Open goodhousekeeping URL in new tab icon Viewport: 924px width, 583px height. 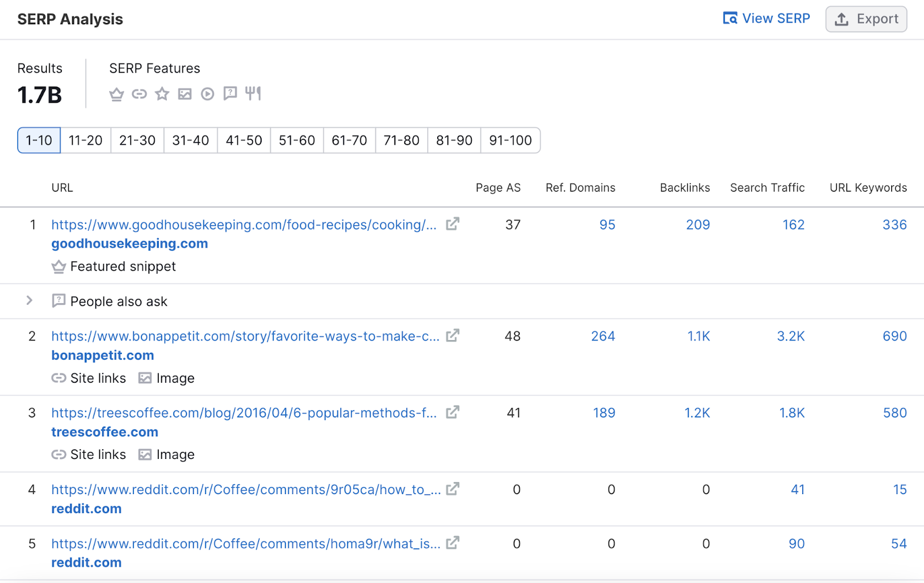coord(453,224)
